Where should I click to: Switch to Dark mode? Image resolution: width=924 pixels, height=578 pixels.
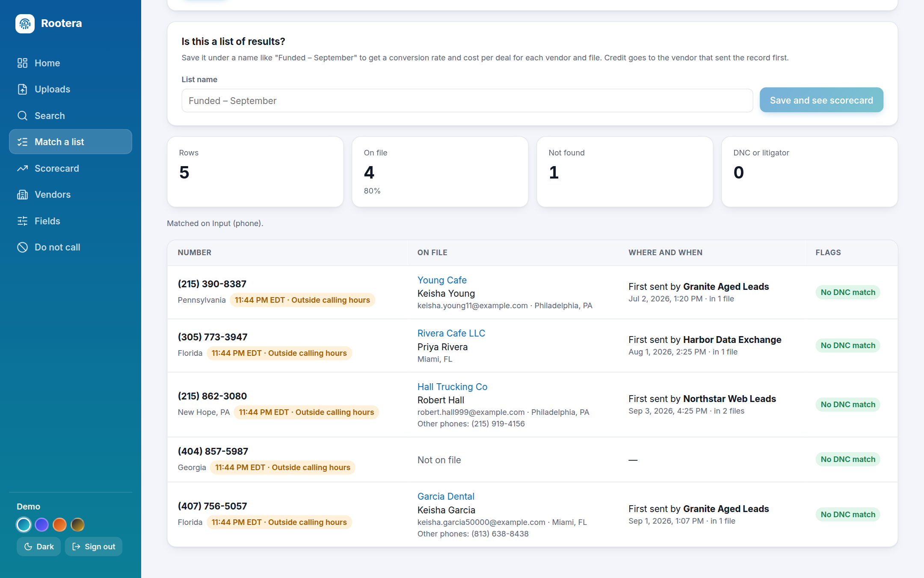(38, 547)
